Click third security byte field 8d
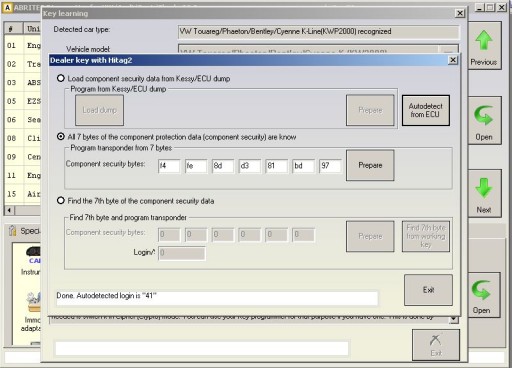The image size is (512, 368). pos(223,166)
